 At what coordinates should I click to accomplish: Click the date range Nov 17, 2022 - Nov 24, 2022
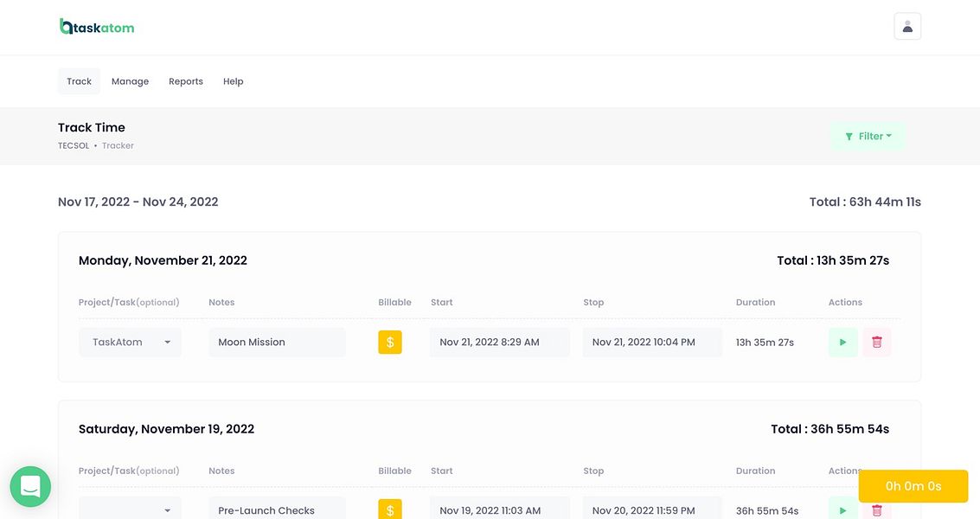(x=138, y=202)
